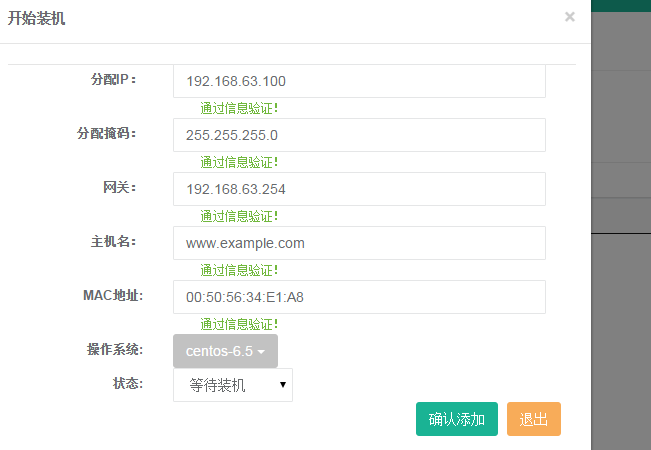This screenshot has height=450, width=651.
Task: Close the 开始装机 dialog with the X
Action: tap(570, 17)
